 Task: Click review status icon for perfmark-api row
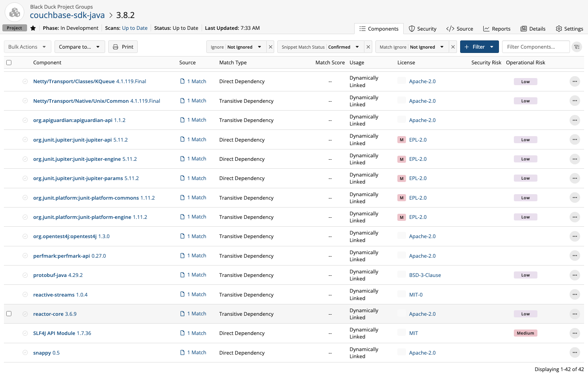pyautogui.click(x=25, y=256)
